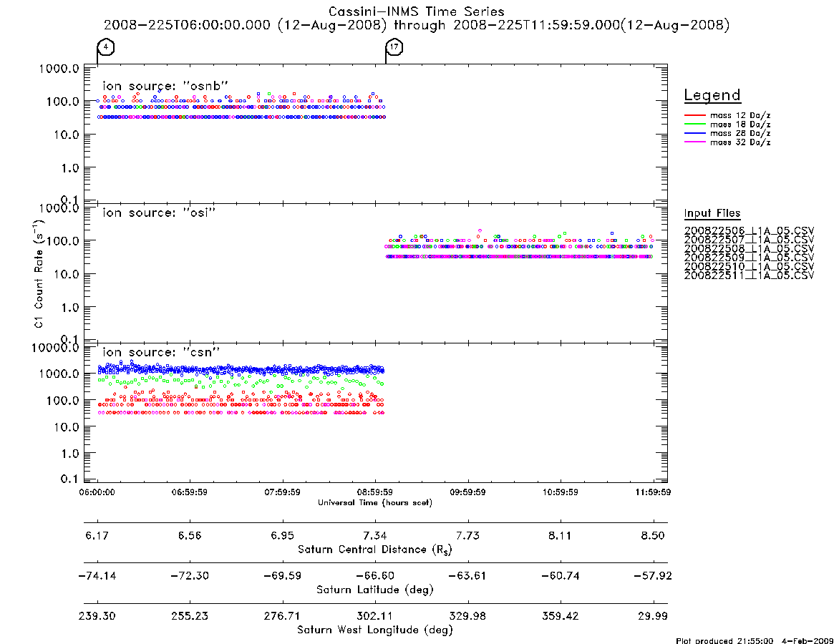This screenshot has height=644, width=834.
Task: Click the red mass 12 Da/z legend line
Action: click(x=694, y=115)
